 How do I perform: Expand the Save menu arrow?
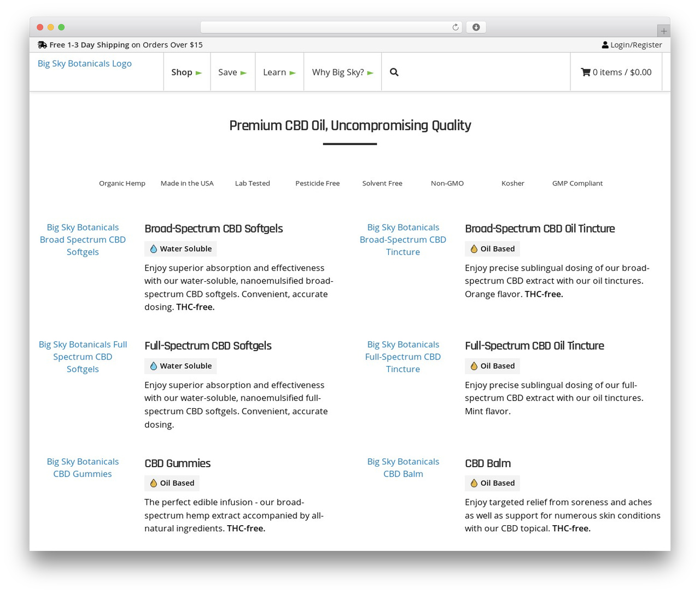coord(243,73)
